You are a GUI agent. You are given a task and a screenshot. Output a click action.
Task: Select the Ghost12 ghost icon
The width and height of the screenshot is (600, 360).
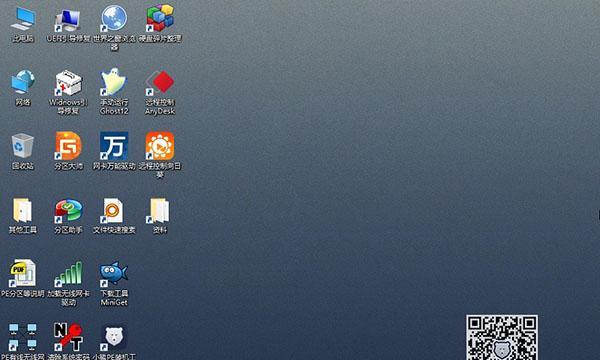tap(114, 82)
